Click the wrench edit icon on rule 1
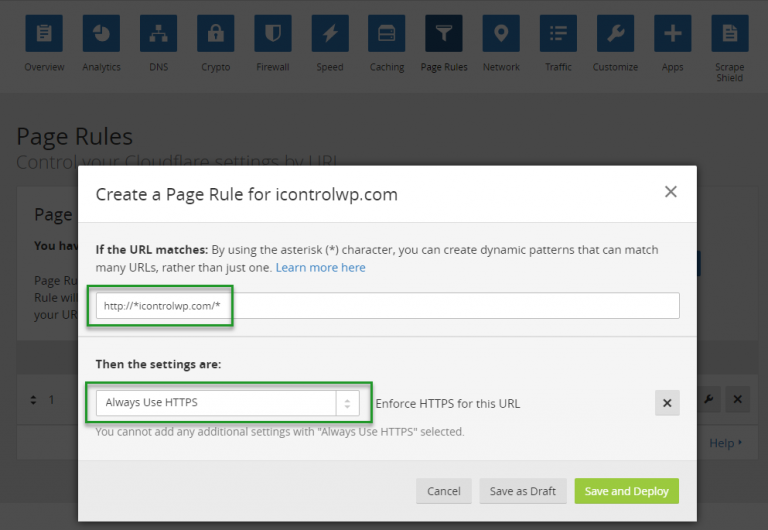The image size is (768, 530). [709, 399]
